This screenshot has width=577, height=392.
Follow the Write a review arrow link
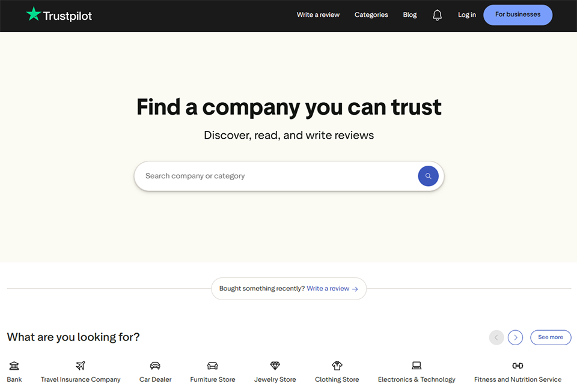tap(332, 289)
